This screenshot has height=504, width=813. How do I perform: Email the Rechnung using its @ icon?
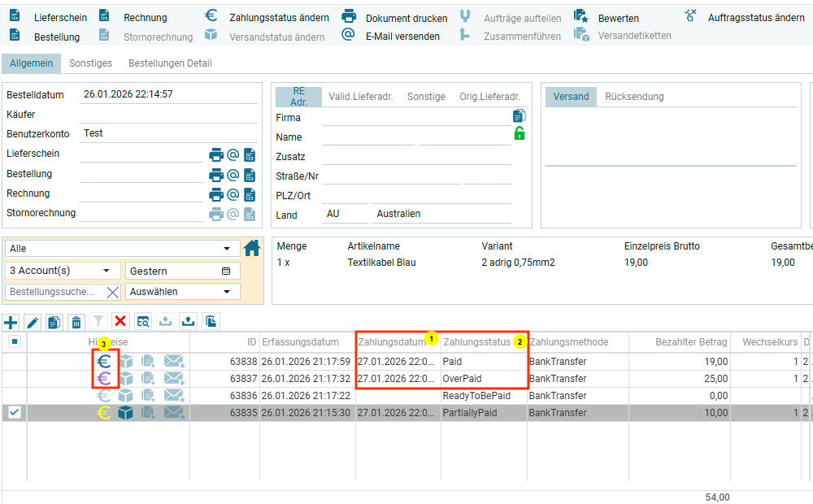click(x=233, y=194)
